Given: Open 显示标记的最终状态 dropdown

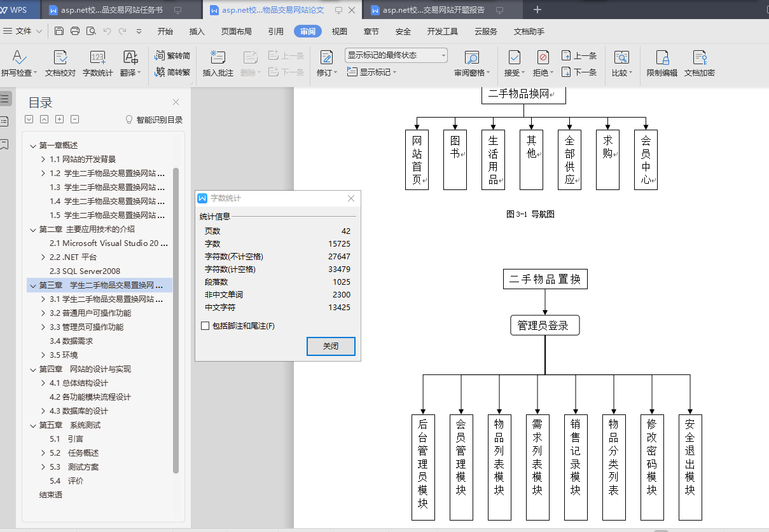Looking at the screenshot, I should (x=396, y=55).
